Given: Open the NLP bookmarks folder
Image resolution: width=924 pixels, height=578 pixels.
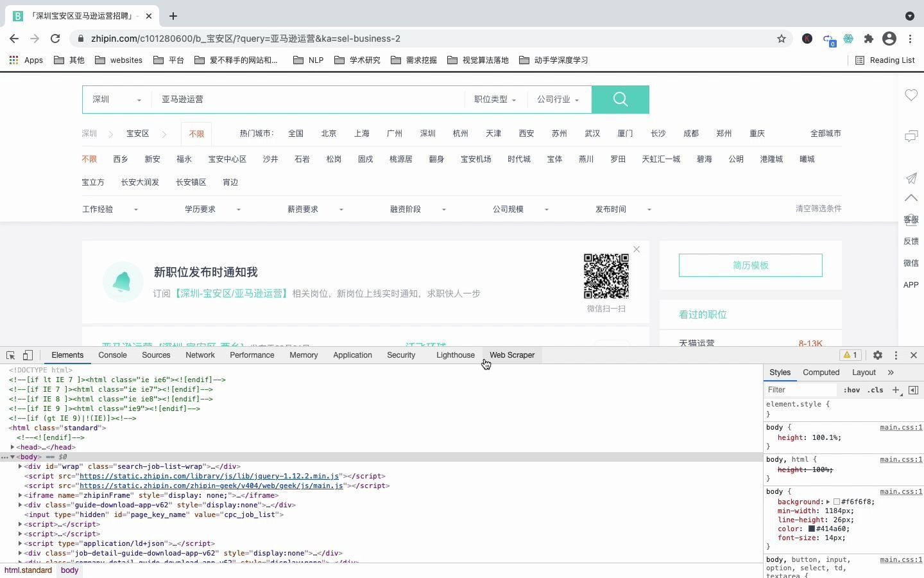Looking at the screenshot, I should [x=308, y=60].
